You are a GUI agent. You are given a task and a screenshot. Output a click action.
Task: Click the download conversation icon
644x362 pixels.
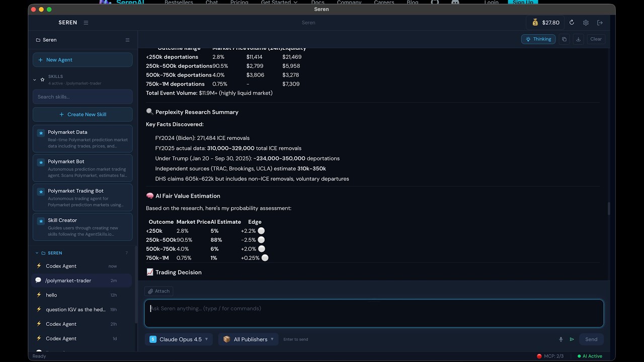pos(579,39)
